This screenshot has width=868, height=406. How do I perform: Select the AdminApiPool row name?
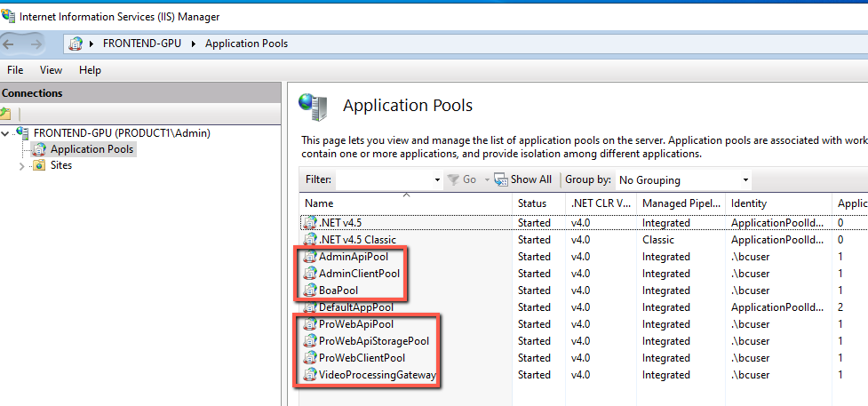pos(354,257)
